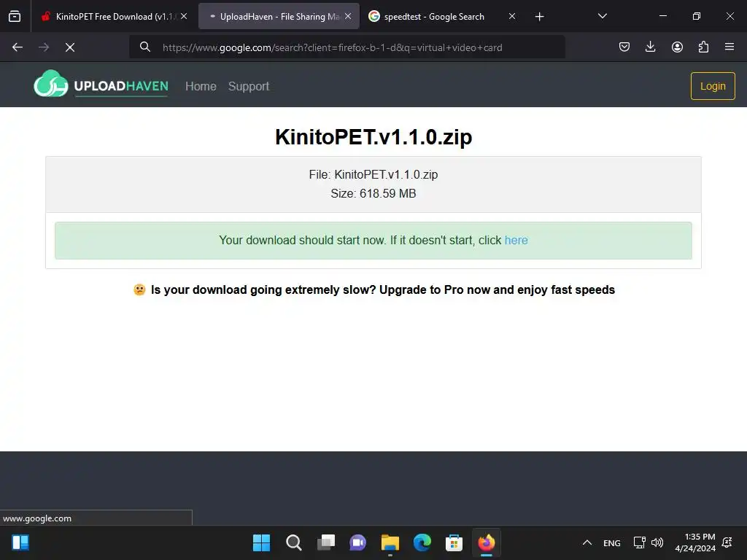Open the Chat app on taskbar
This screenshot has width=747, height=560.
tap(357, 542)
